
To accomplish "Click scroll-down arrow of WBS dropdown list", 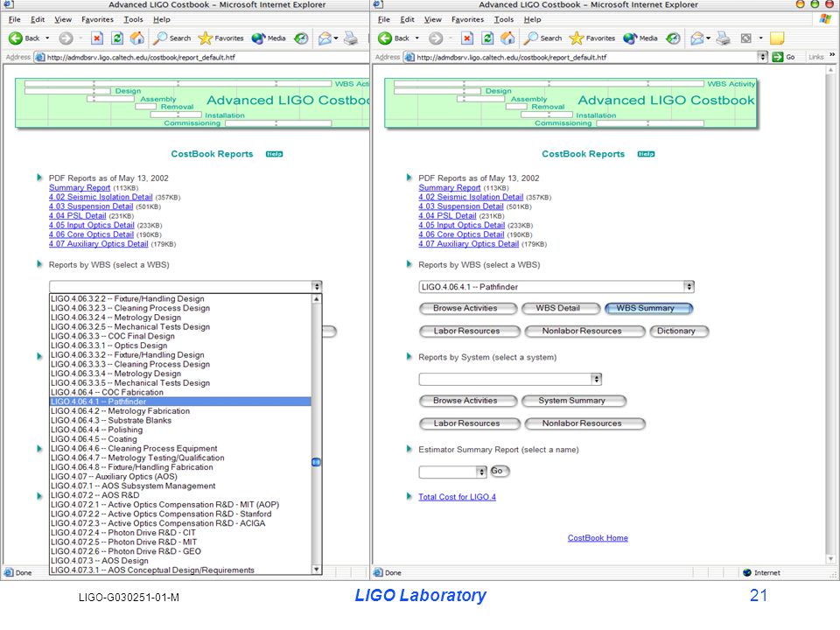I will (316, 570).
